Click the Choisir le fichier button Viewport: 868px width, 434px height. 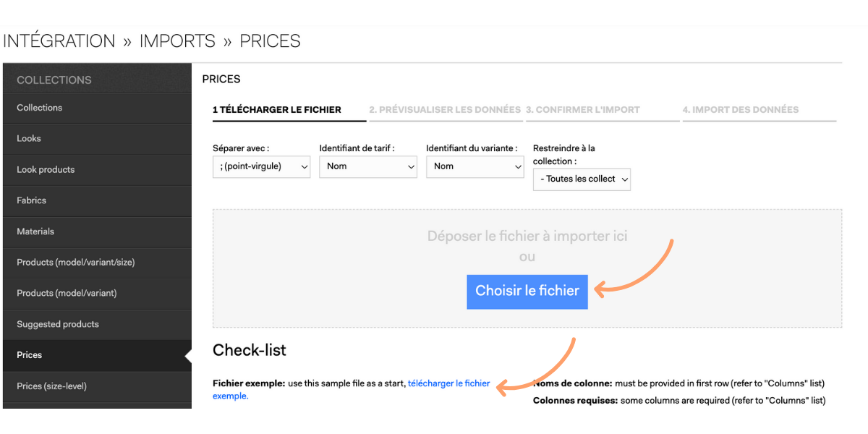pyautogui.click(x=527, y=292)
